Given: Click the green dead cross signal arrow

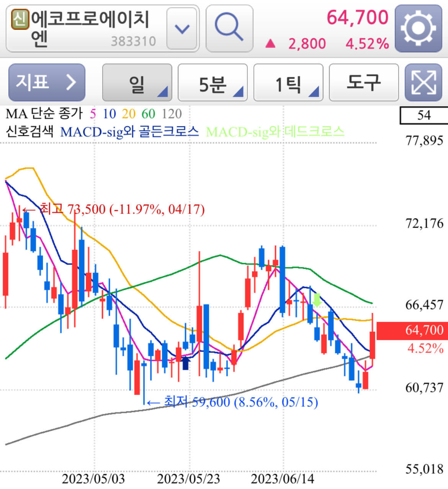Looking at the screenshot, I should pos(317,300).
